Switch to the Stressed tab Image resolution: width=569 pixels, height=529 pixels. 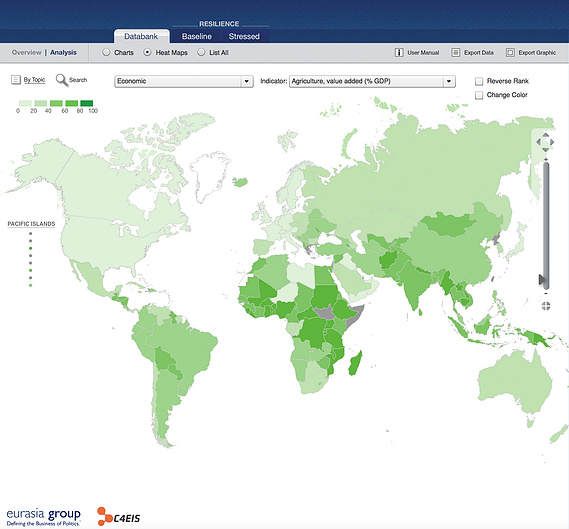pos(244,36)
